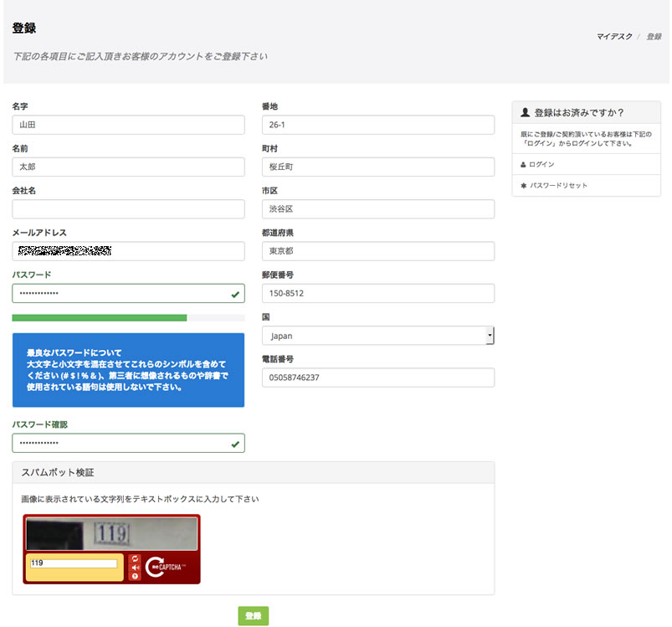Open the ログイン link in the sidebar
Screen dimensions: 672x627
pyautogui.click(x=541, y=165)
